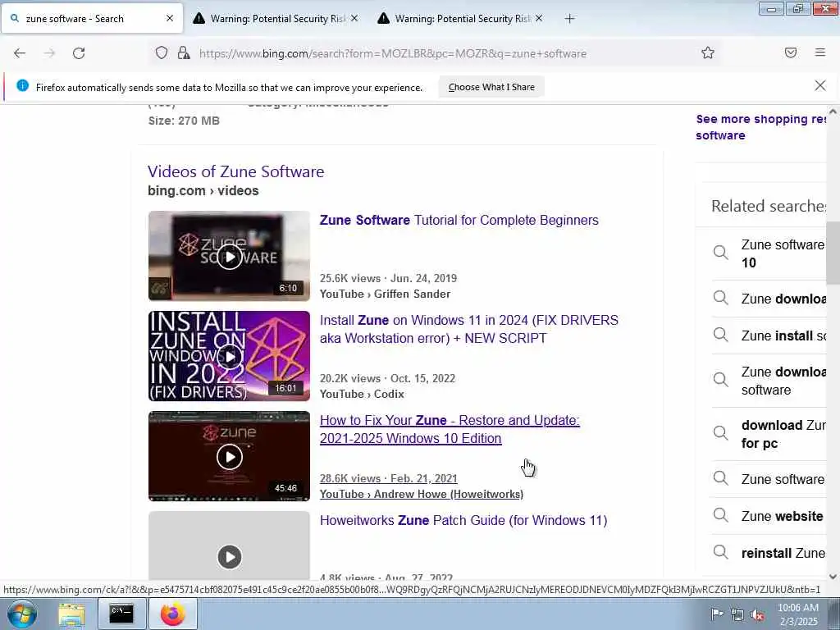Dismiss the Firefox data notification bar

point(820,85)
